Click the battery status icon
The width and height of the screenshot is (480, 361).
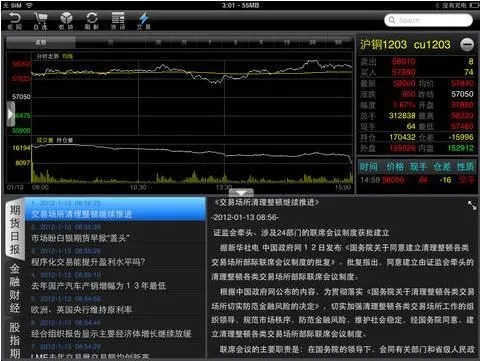click(474, 5)
